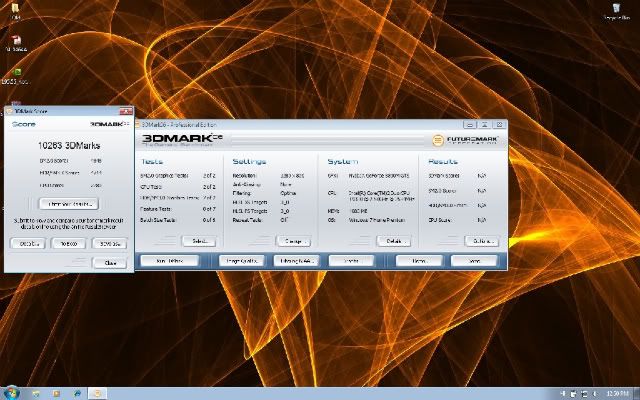Click the Batch Size Tests row

[178, 220]
